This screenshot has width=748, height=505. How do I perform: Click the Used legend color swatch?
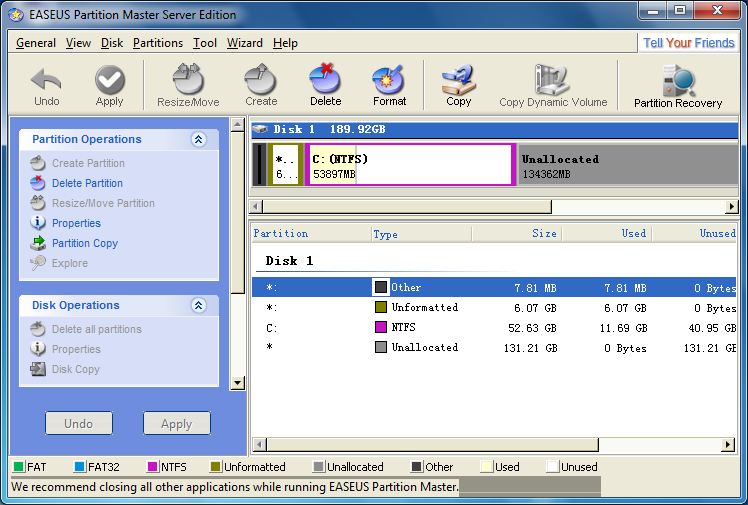487,466
